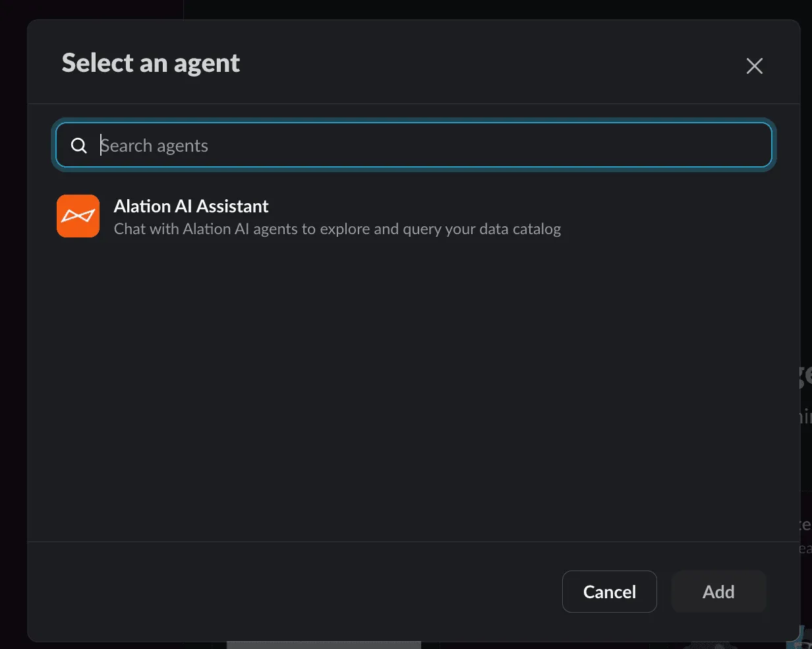Viewport: 812px width, 649px height.
Task: Click Add to confirm the selected agent
Action: [718, 592]
